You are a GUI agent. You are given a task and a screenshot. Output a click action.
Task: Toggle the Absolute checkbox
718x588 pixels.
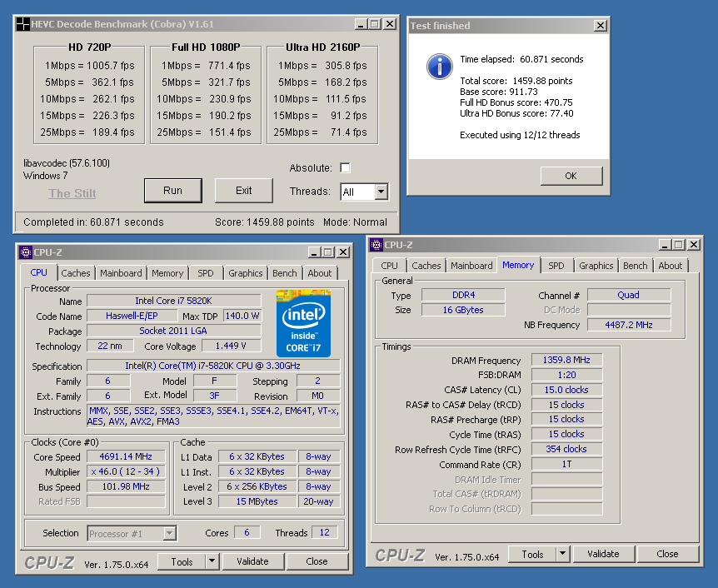coord(346,167)
